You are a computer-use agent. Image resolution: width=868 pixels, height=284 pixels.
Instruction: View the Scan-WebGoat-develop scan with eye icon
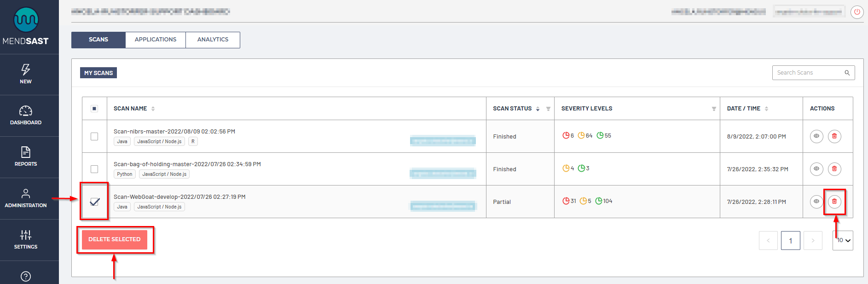pyautogui.click(x=816, y=202)
